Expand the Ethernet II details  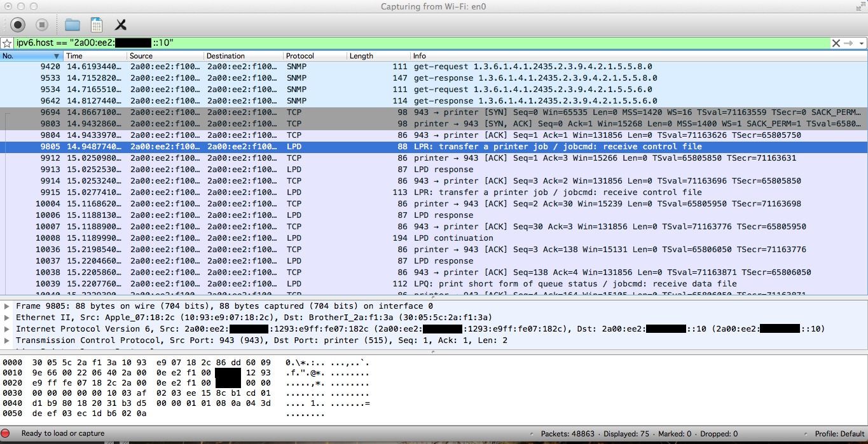coord(7,318)
